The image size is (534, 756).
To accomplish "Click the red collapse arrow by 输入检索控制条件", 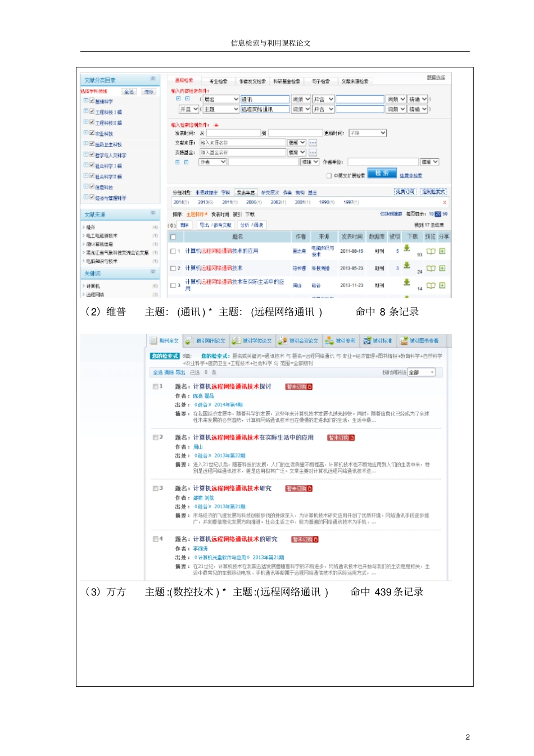I will pos(216,125).
